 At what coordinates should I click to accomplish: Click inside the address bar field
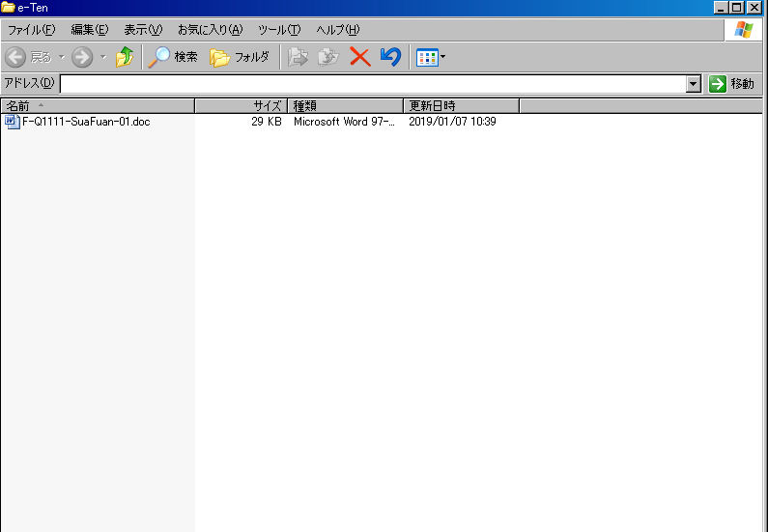click(x=373, y=84)
